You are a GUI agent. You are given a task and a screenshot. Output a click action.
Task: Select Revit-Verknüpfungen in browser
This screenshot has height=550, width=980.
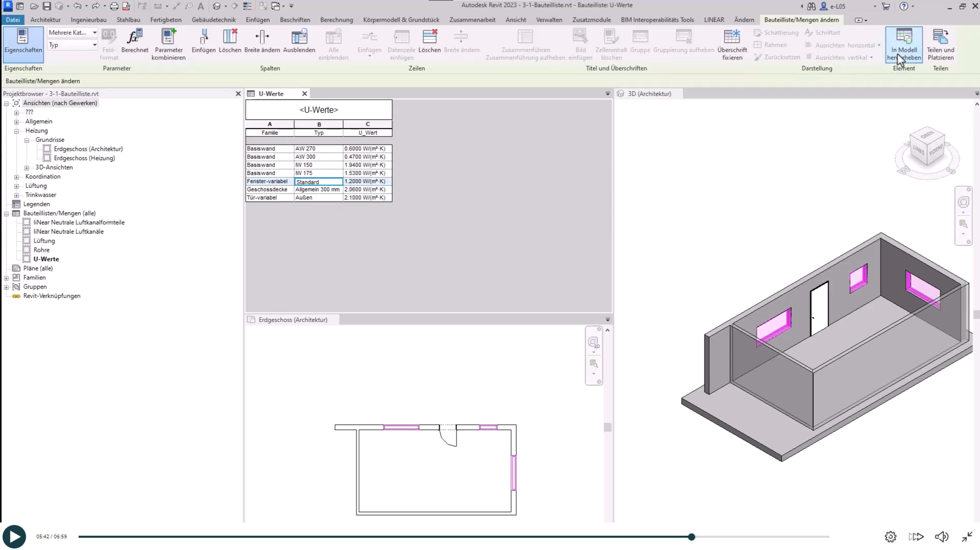(52, 296)
